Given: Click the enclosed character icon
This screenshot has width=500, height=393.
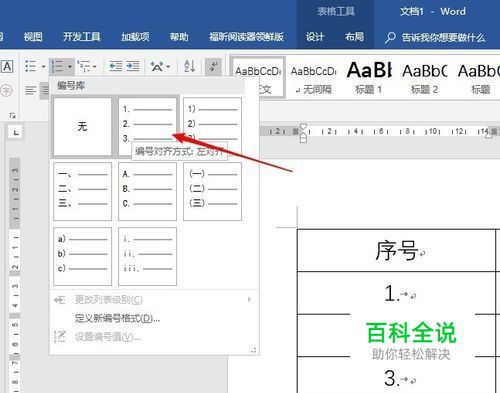Looking at the screenshot, I should coord(6,90).
